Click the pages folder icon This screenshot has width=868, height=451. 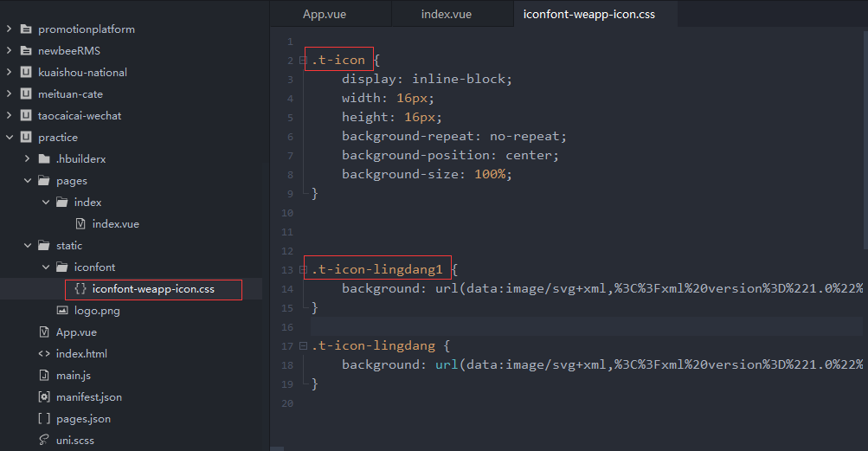tap(44, 180)
